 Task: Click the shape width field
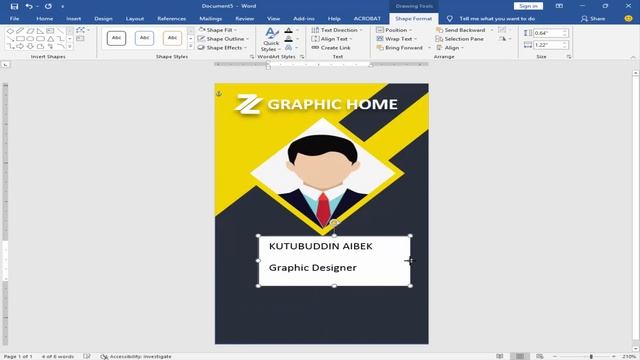coord(550,45)
